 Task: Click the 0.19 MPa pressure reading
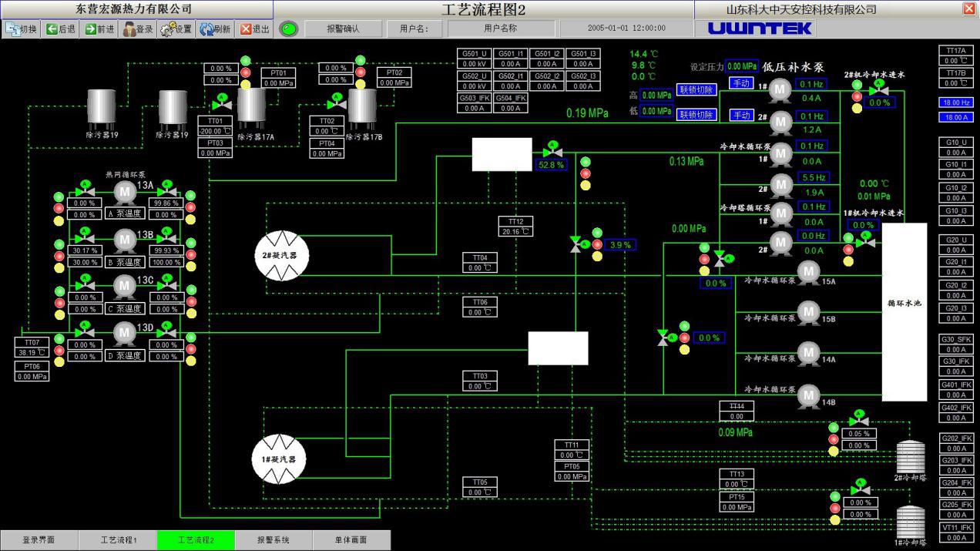pos(587,113)
